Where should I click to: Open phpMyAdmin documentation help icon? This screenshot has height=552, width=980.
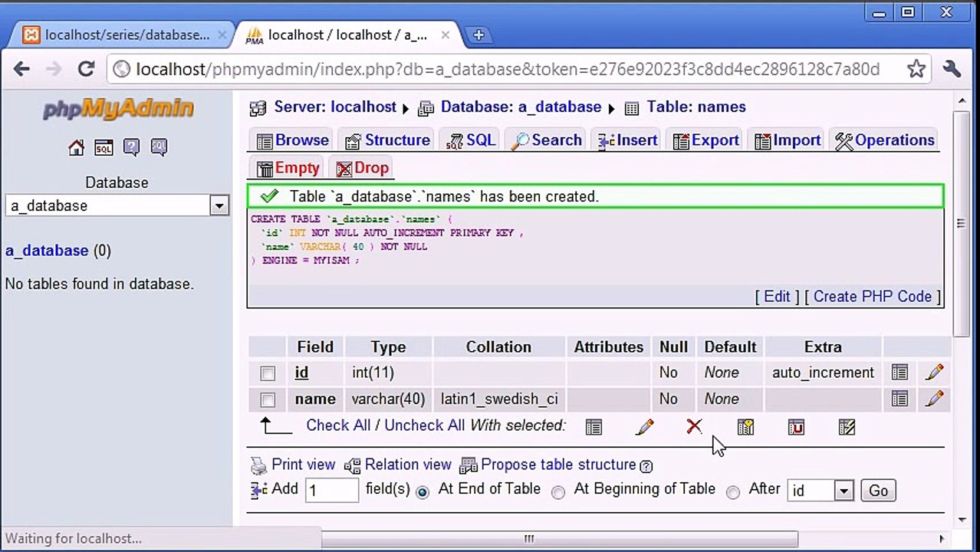[131, 147]
